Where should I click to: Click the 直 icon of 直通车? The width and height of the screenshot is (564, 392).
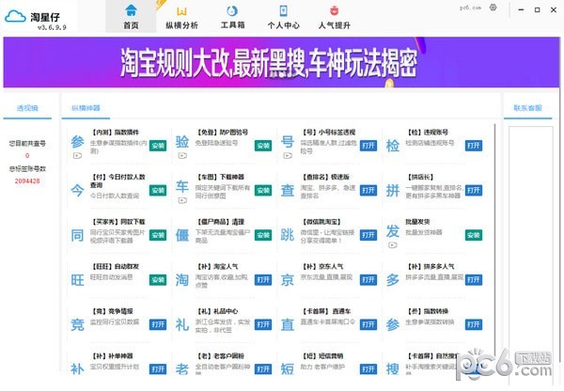pyautogui.click(x=288, y=324)
